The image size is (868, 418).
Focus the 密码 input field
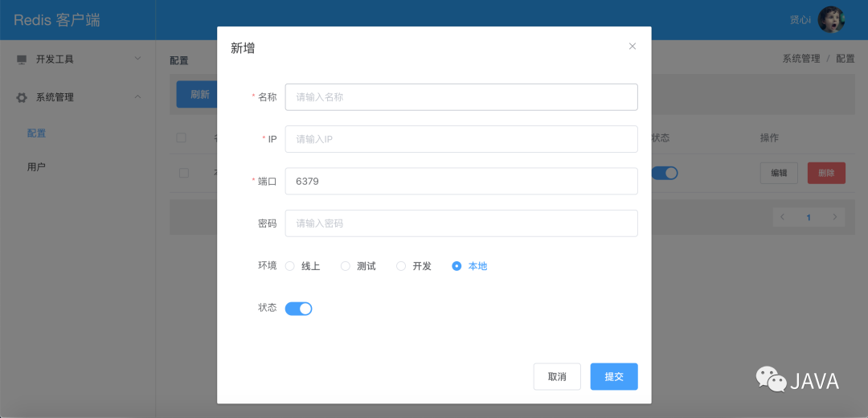tap(461, 223)
